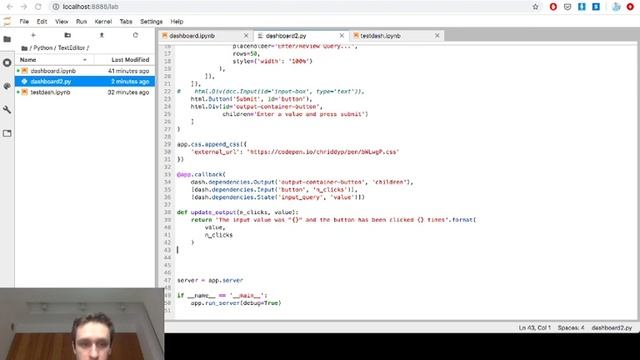Screen dimensions: 640x360
Task: Switch to the dashboard.ipynb tab
Action: click(192, 36)
